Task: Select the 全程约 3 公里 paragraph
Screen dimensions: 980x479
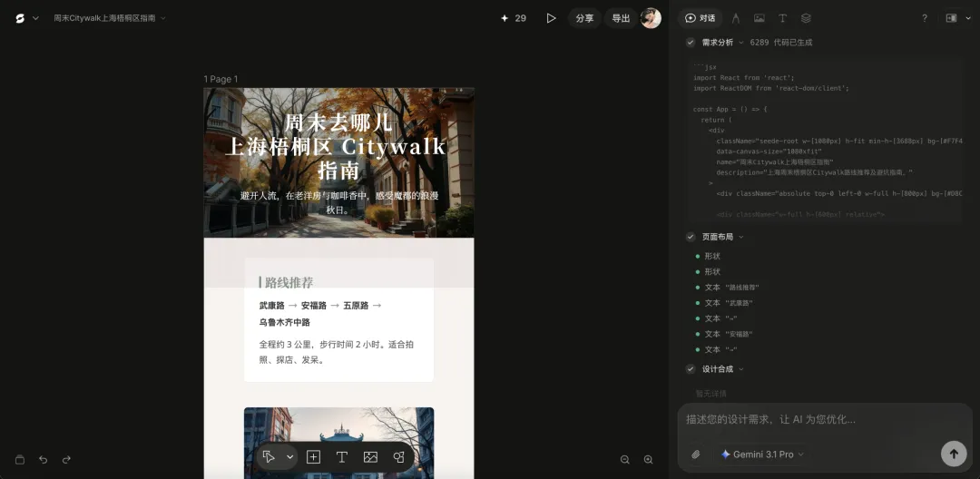Action: click(337, 352)
